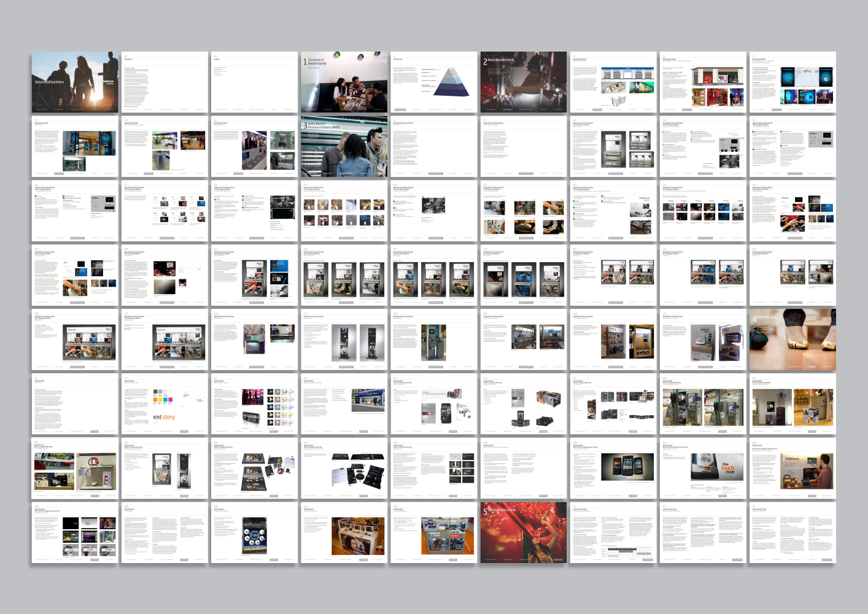
Task: Open the 'One touch music' page
Action: 702,468
